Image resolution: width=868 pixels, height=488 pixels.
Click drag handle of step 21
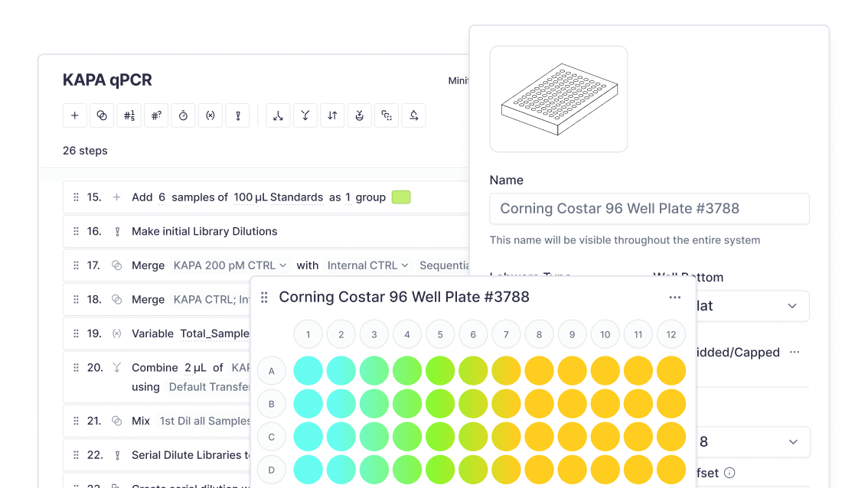76,421
